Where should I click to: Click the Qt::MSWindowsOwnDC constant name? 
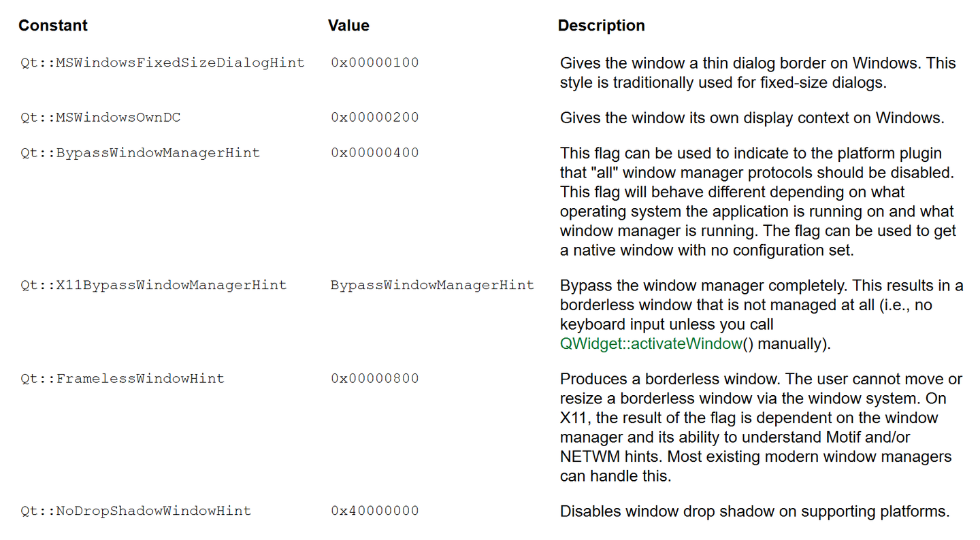coord(101,118)
